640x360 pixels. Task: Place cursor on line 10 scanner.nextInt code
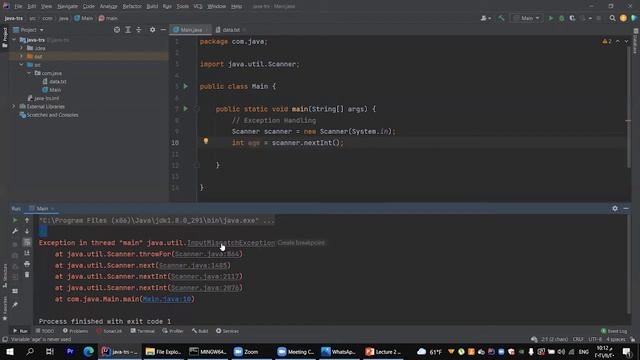tap(307, 142)
